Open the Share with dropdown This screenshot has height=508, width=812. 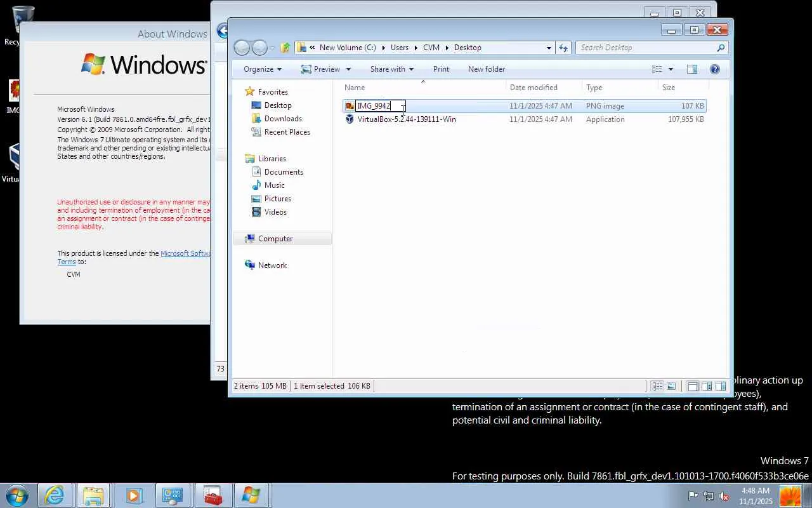391,69
